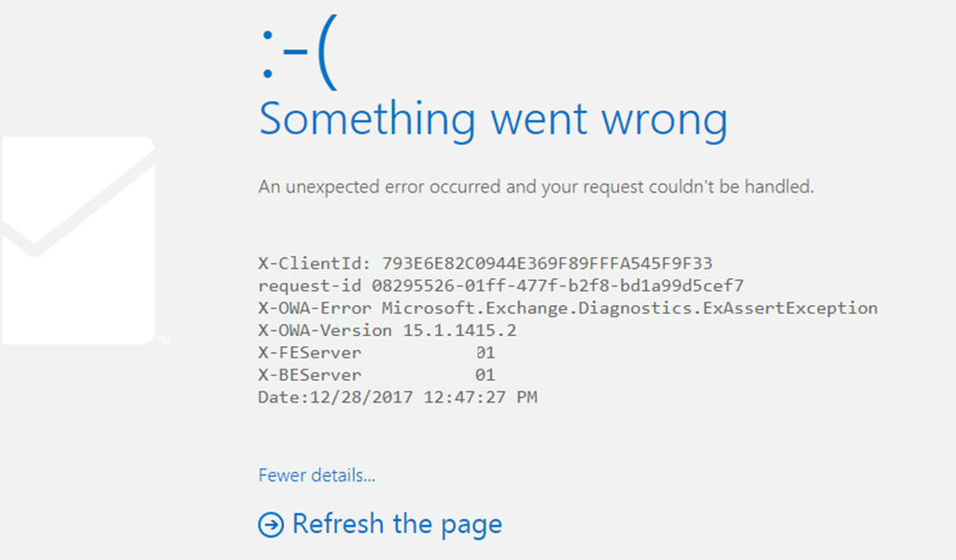The image size is (956, 560).
Task: Click the TM trademark mark beside the envelope
Action: [163, 340]
